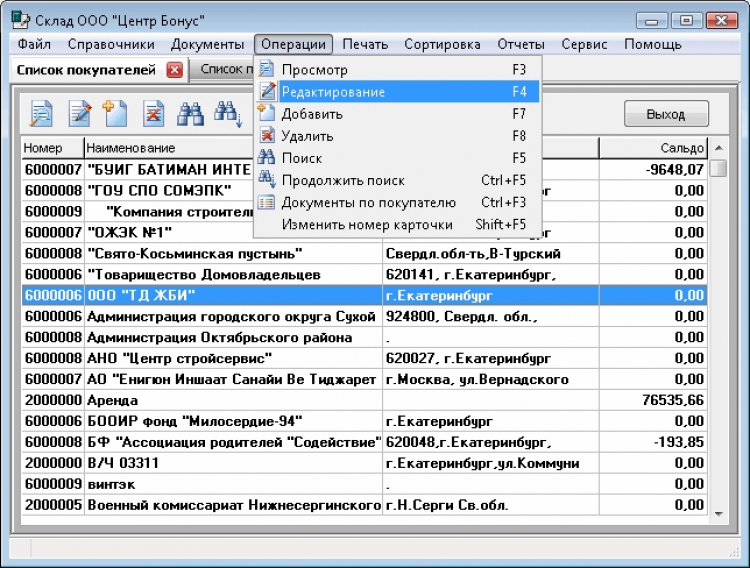The image size is (750, 568).
Task: Select Военный комиссариат Нижнесергинского row
Action: [364, 505]
